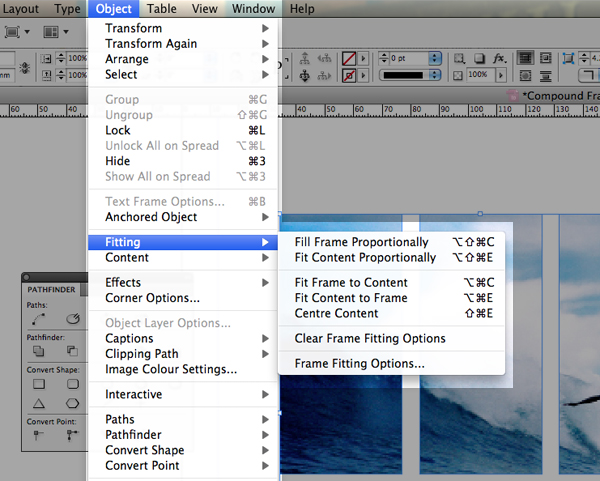Image resolution: width=600 pixels, height=481 pixels.
Task: Open the Window menu in menu bar
Action: (253, 8)
